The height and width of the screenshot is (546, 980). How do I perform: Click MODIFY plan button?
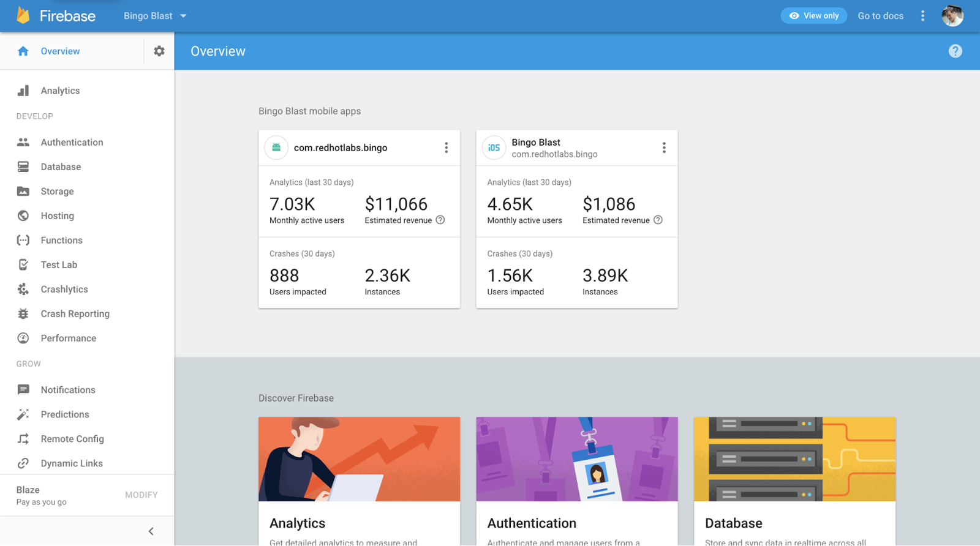pyautogui.click(x=141, y=495)
